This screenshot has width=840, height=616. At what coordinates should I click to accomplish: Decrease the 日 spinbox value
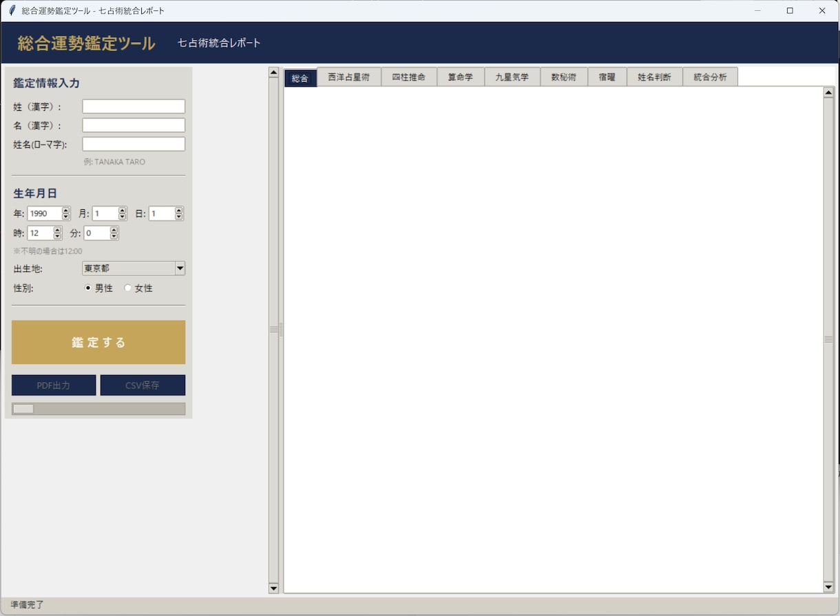click(x=179, y=217)
